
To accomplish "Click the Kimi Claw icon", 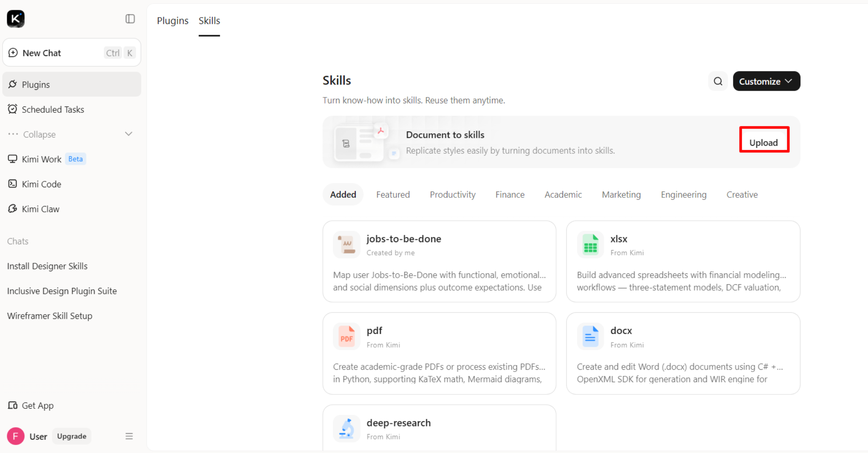I will point(13,209).
